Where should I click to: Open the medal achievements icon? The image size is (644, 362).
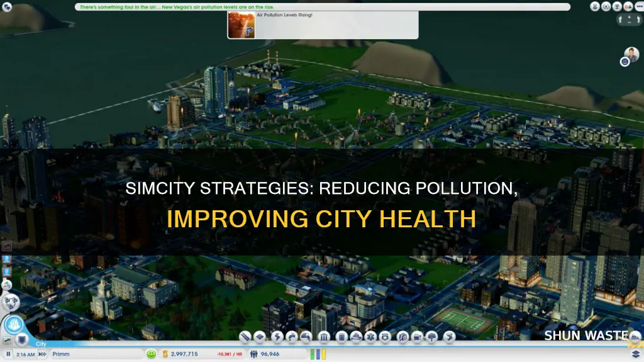(x=595, y=6)
